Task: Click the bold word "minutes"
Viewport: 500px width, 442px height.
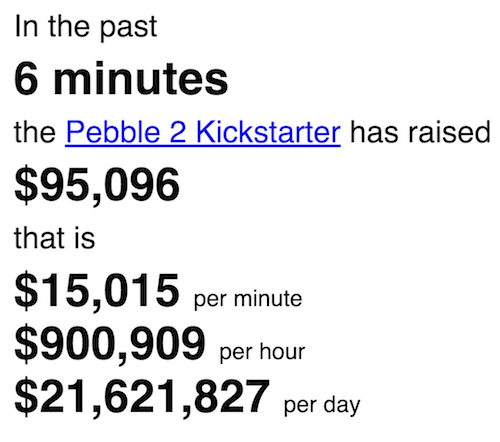Action: click(141, 79)
